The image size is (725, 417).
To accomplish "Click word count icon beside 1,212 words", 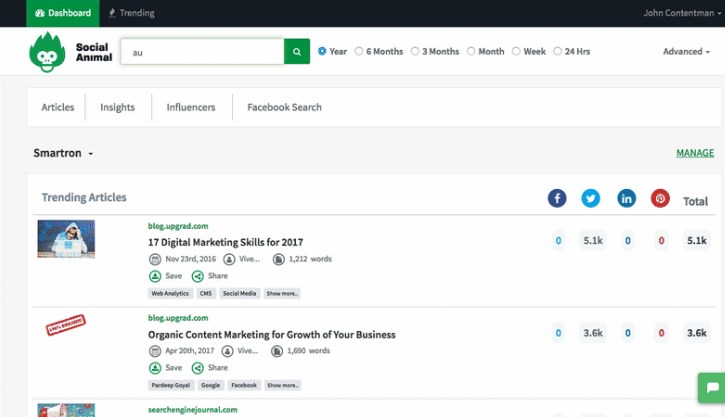I will 278,259.
